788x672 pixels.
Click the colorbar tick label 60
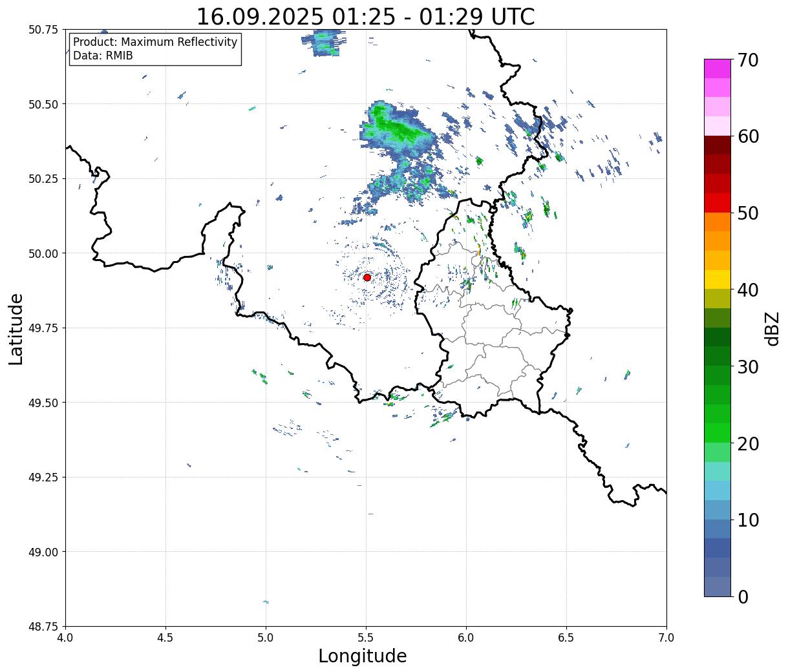pyautogui.click(x=747, y=136)
